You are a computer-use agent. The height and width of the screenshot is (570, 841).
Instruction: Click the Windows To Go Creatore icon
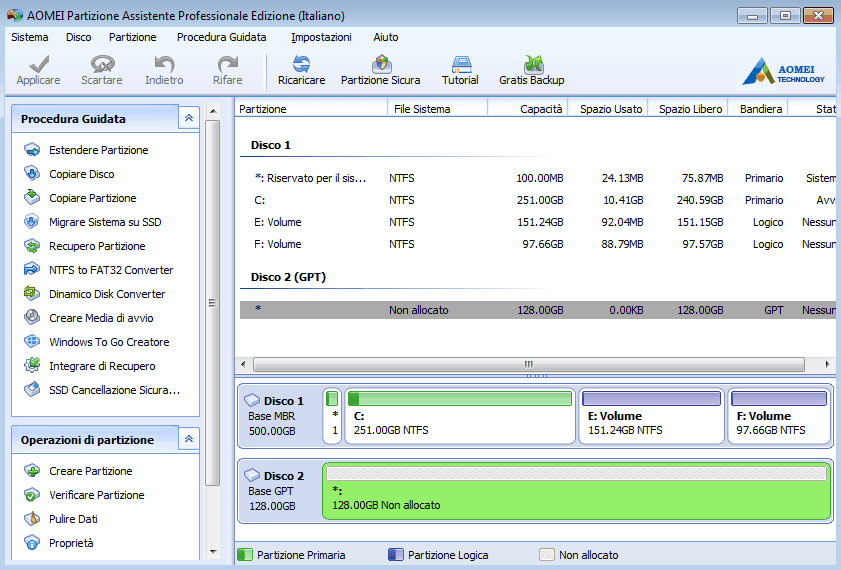pos(32,341)
